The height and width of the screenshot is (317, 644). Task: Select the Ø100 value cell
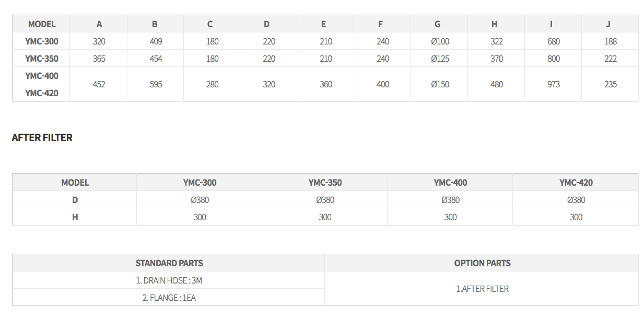pyautogui.click(x=440, y=41)
